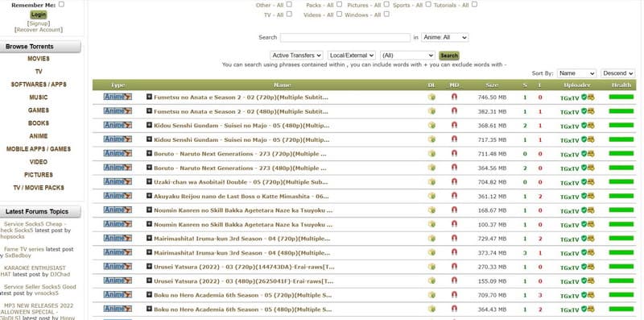Screen dimensions: 644x320
Task: Check the Sports - All category box
Action: coord(428,4)
